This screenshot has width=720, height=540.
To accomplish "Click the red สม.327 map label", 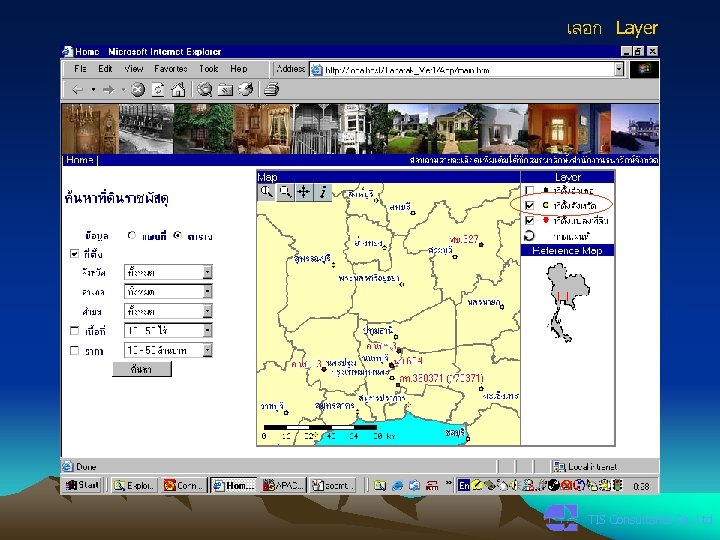I will [x=465, y=239].
